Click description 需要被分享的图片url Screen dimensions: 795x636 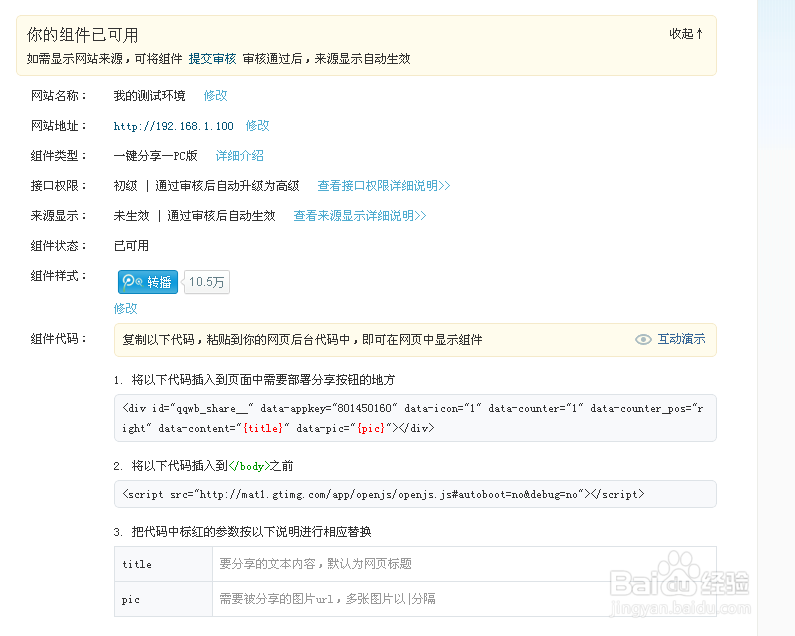(328, 599)
